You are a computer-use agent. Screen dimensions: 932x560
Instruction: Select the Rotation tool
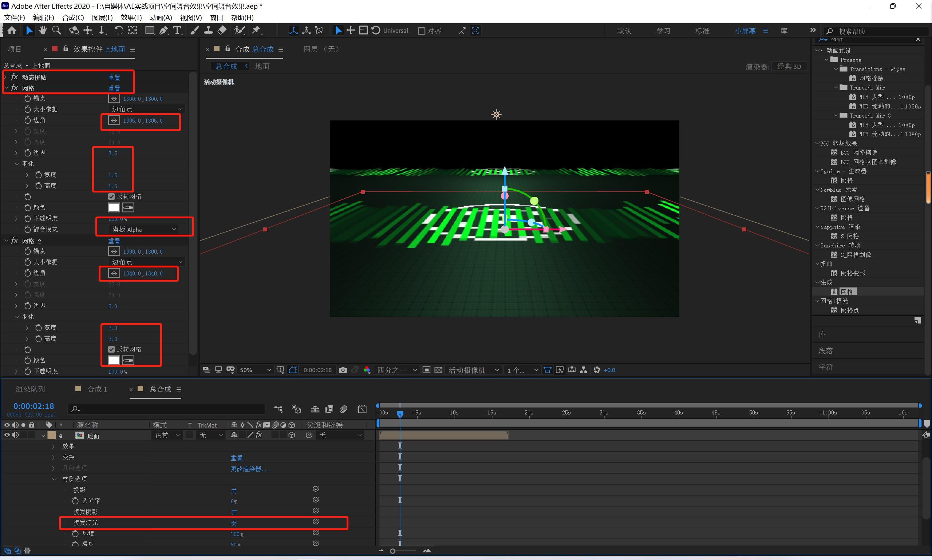(119, 31)
